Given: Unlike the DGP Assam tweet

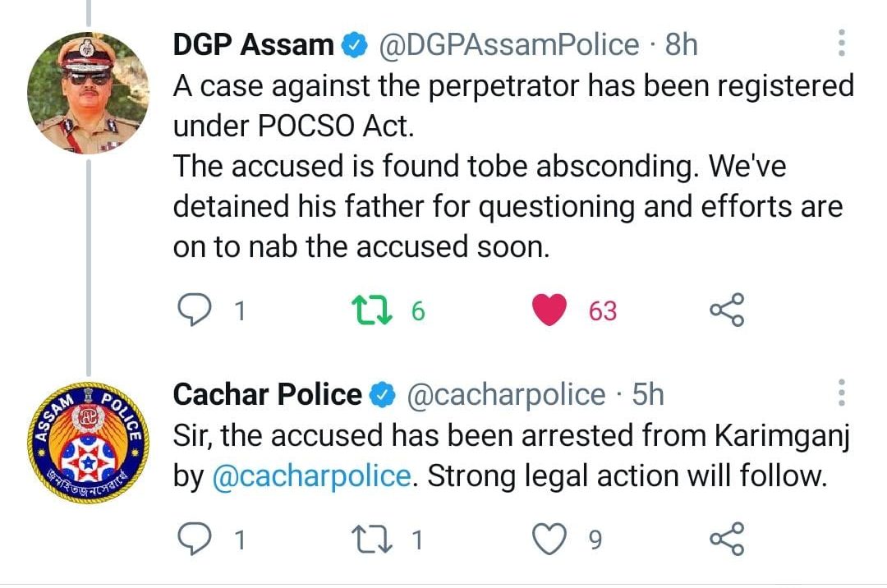Looking at the screenshot, I should coord(549,310).
